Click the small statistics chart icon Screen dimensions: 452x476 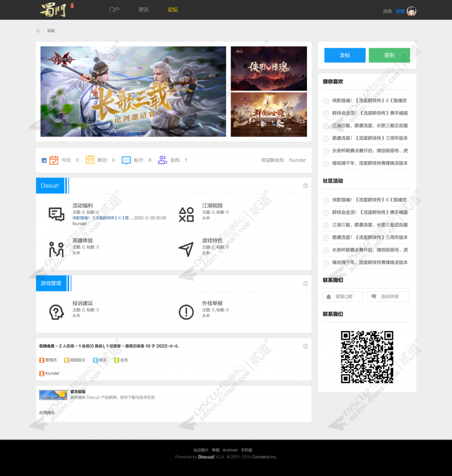point(44,160)
